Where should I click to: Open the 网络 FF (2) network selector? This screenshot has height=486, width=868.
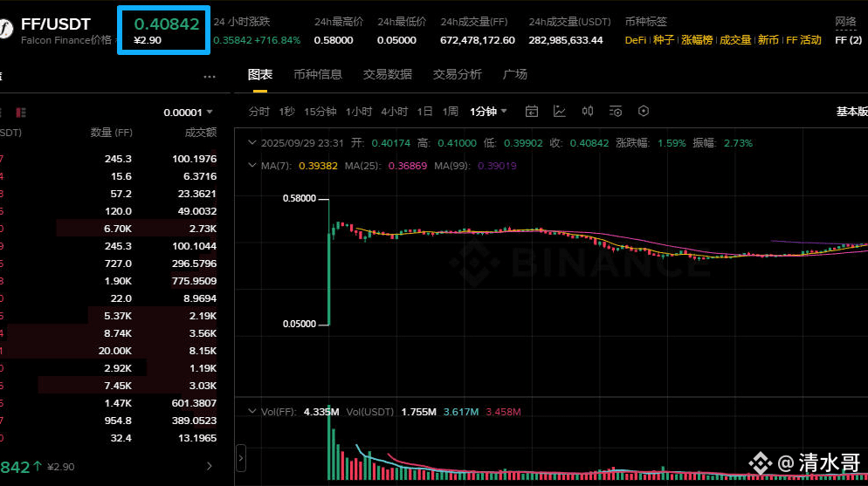point(848,31)
